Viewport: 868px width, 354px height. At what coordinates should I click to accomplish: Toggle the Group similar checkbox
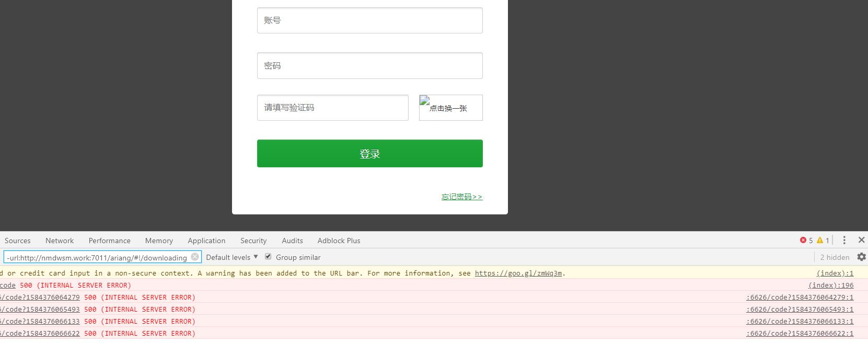(x=268, y=257)
